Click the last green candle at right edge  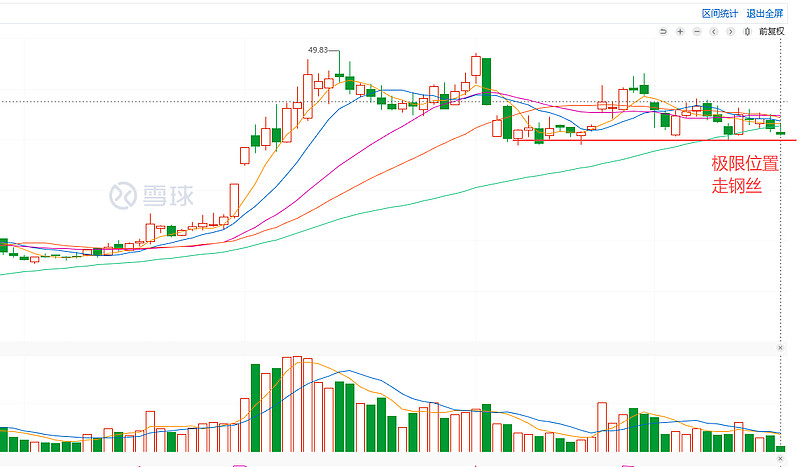[x=781, y=133]
